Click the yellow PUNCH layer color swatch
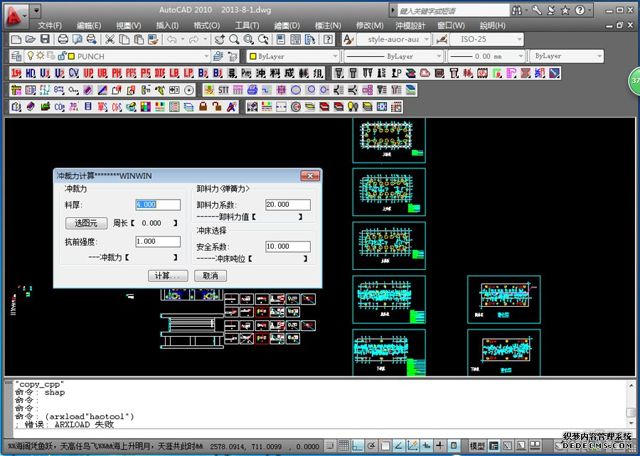Image resolution: width=640 pixels, height=456 pixels. point(71,56)
